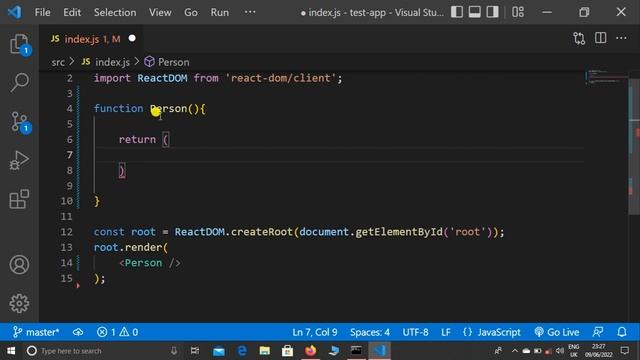The width and height of the screenshot is (640, 360).
Task: Open Mail app from taskbar
Action: (219, 351)
